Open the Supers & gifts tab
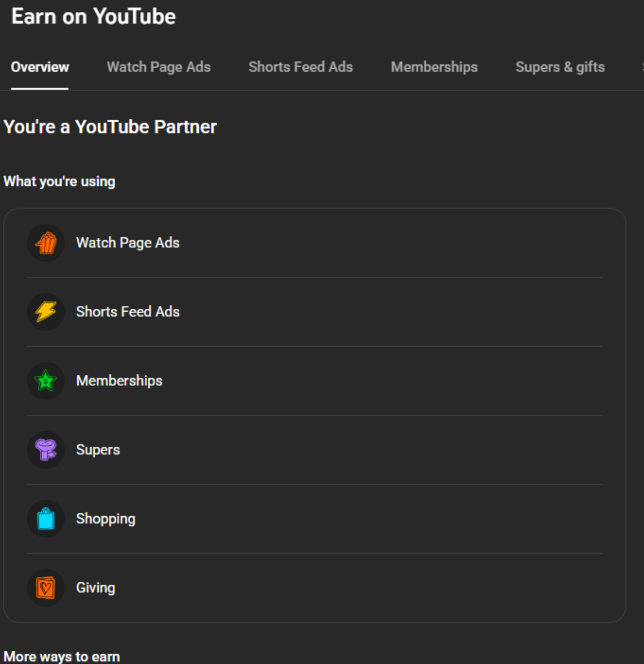This screenshot has width=644, height=664. pos(560,67)
